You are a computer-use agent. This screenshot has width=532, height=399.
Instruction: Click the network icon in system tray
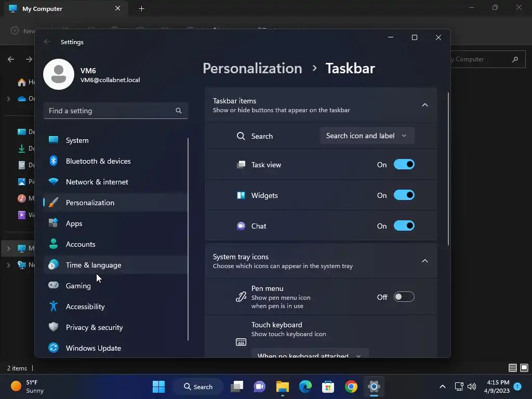coord(459,387)
